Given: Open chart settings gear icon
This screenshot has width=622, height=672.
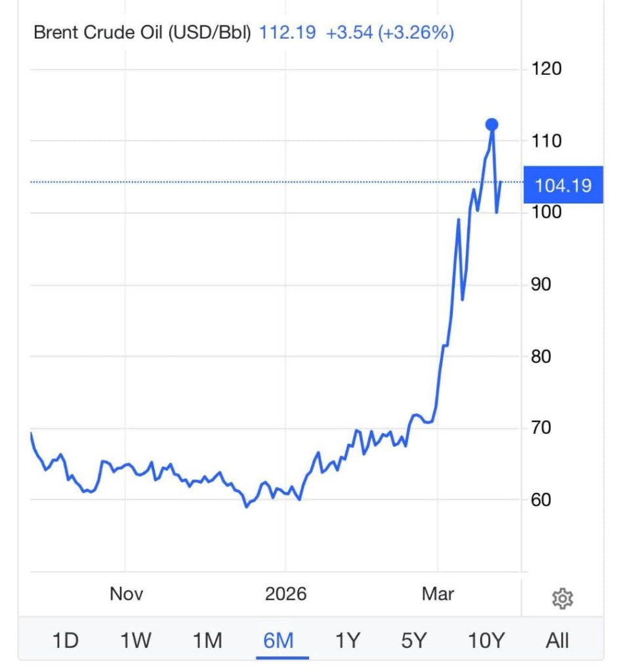Looking at the screenshot, I should 563,598.
